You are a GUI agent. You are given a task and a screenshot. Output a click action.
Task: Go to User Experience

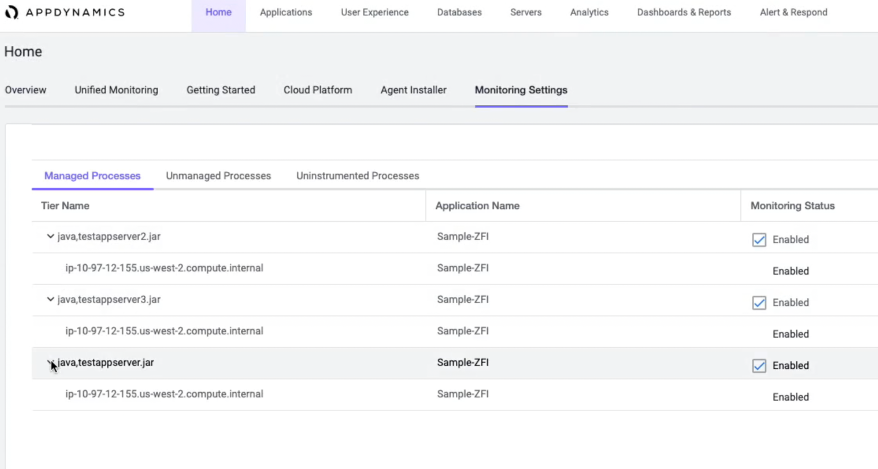[375, 12]
